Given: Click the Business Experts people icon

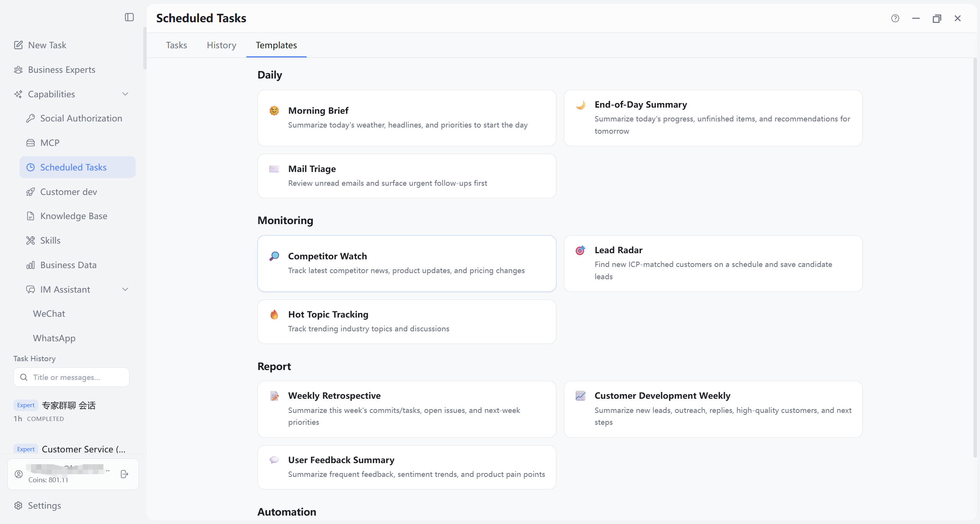Looking at the screenshot, I should click(x=18, y=70).
